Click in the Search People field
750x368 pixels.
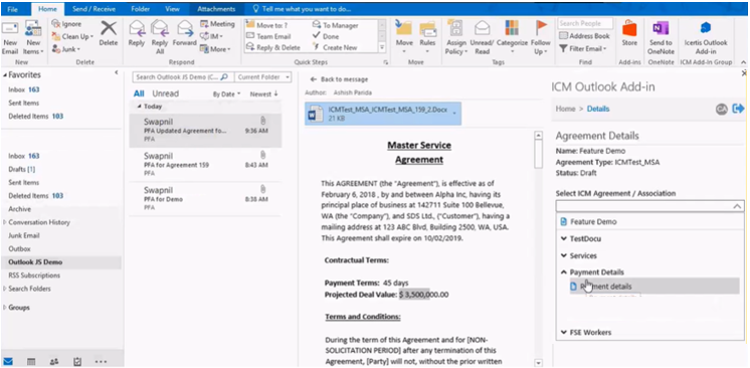585,23
